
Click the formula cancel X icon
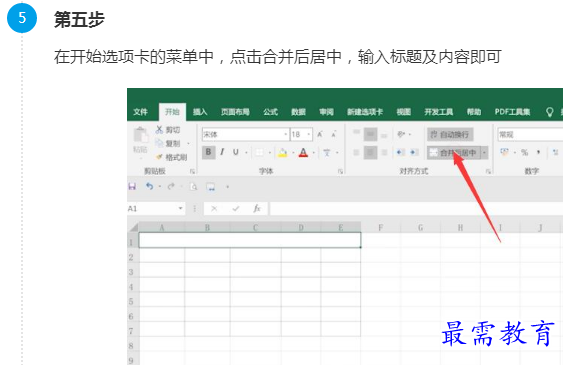pyautogui.click(x=214, y=209)
